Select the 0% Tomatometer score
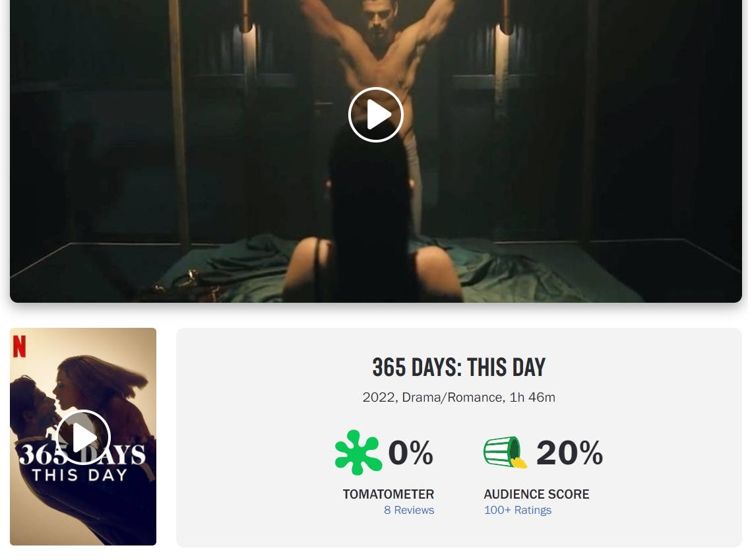This screenshot has width=748, height=560. [x=411, y=452]
